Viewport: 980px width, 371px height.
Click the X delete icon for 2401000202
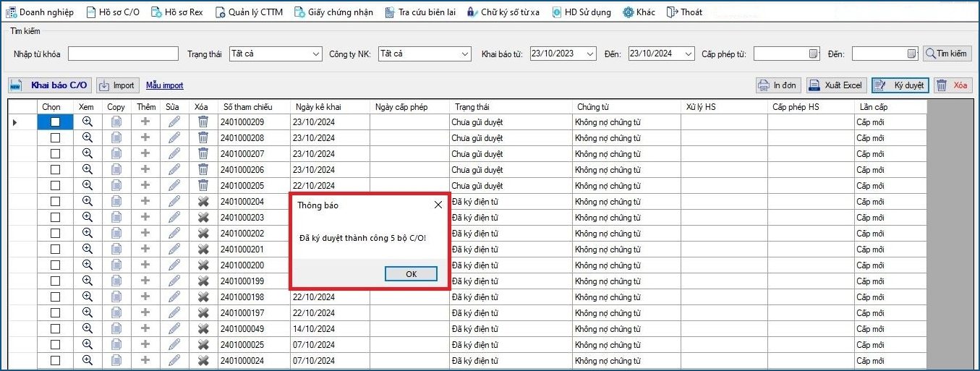[203, 233]
